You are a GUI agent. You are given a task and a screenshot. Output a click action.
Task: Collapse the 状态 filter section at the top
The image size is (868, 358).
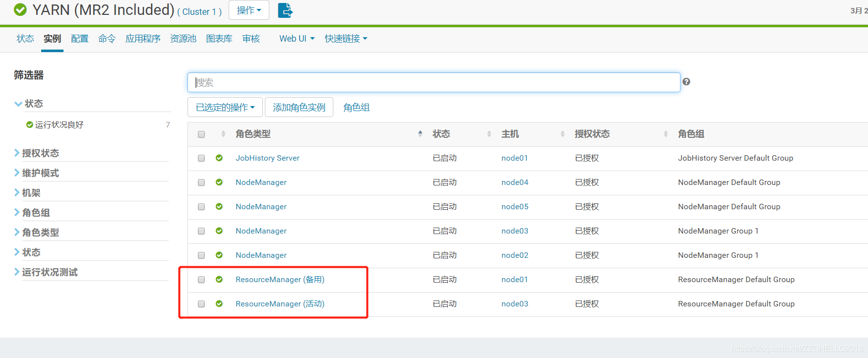(29, 103)
